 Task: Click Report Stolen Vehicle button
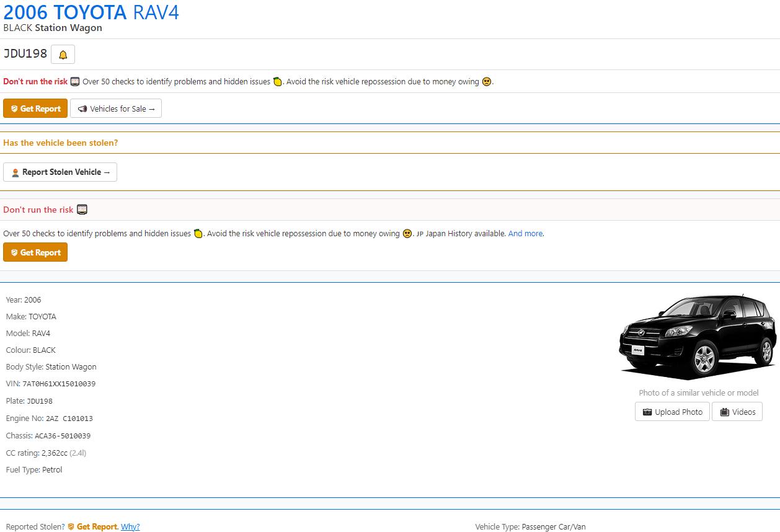click(60, 172)
